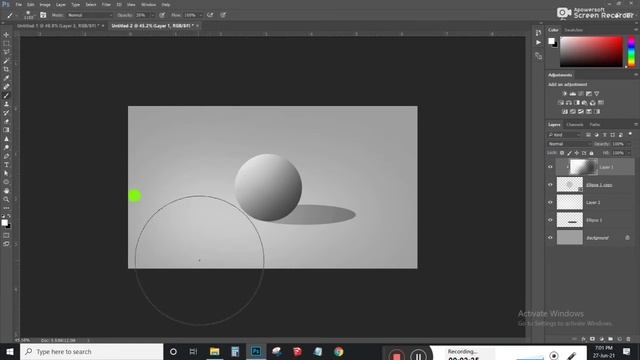640x360 pixels.
Task: Click the Create new layer button
Action: (x=620, y=339)
